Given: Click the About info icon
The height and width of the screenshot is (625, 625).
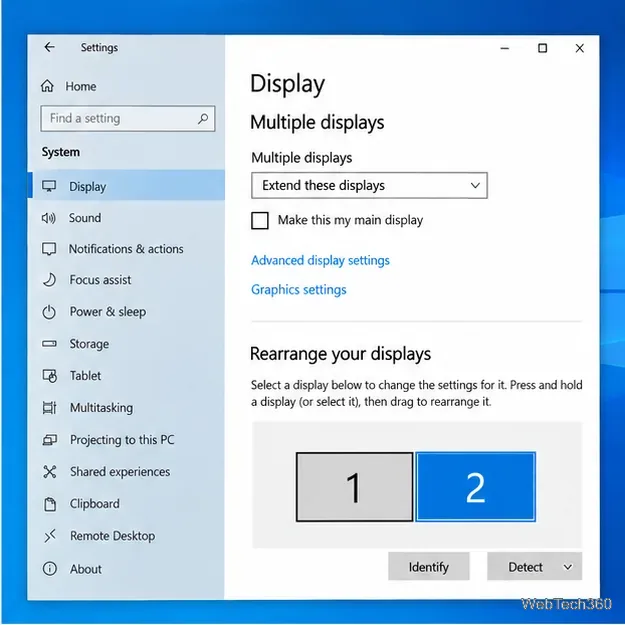Looking at the screenshot, I should tap(50, 568).
